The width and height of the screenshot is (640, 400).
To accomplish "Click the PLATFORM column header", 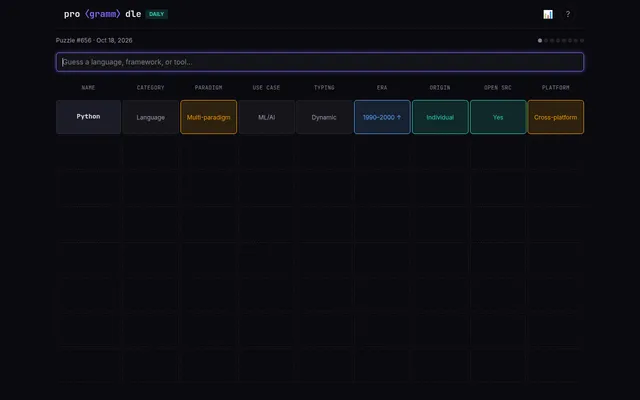I will point(556,87).
